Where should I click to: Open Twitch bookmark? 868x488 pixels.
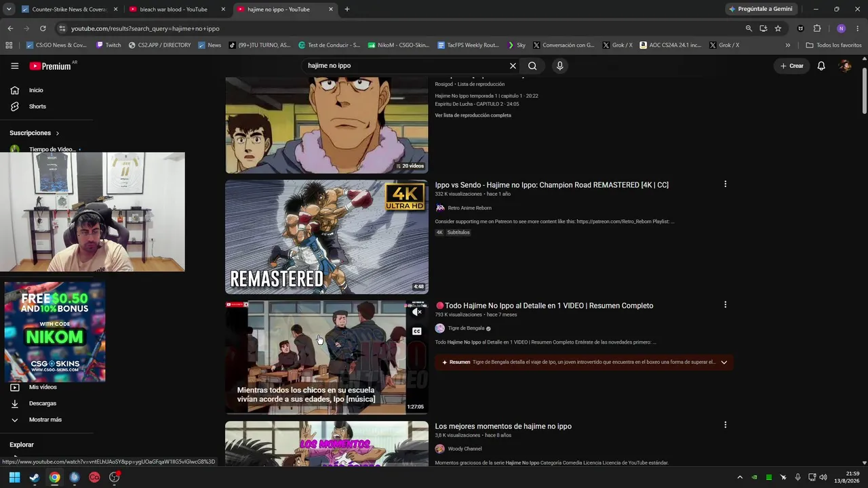(x=108, y=45)
